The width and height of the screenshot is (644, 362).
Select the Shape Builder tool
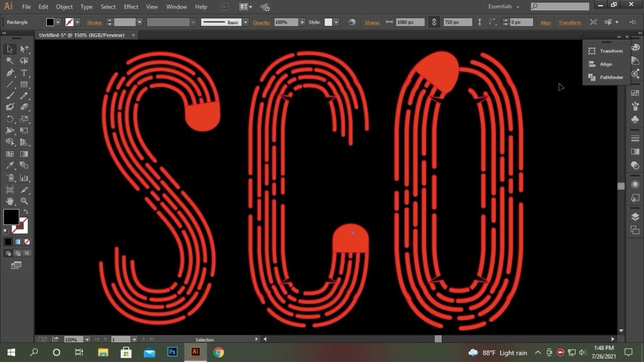tap(10, 142)
